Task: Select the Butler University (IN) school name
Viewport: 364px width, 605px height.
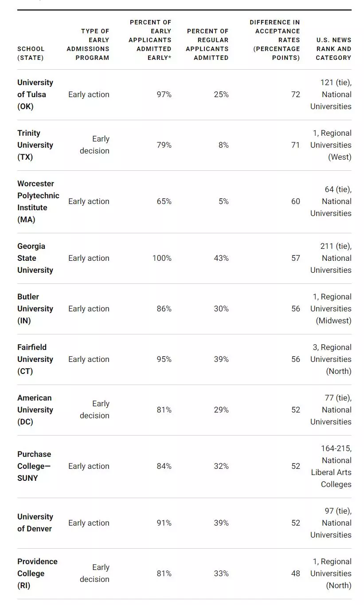Action: pyautogui.click(x=35, y=309)
